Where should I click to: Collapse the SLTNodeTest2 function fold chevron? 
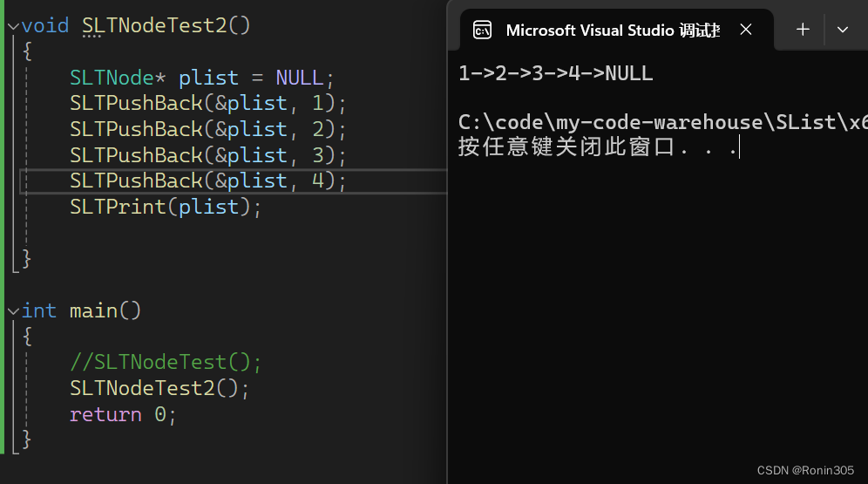pyautogui.click(x=12, y=26)
